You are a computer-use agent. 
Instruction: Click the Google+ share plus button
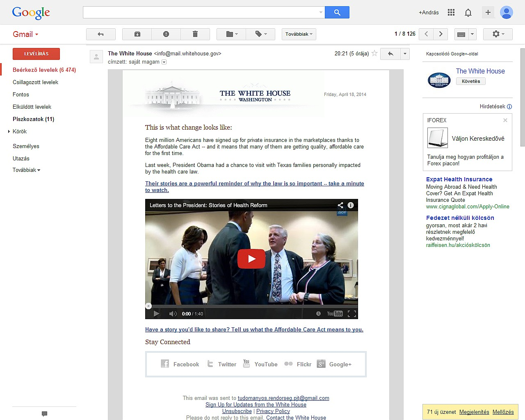pos(488,12)
